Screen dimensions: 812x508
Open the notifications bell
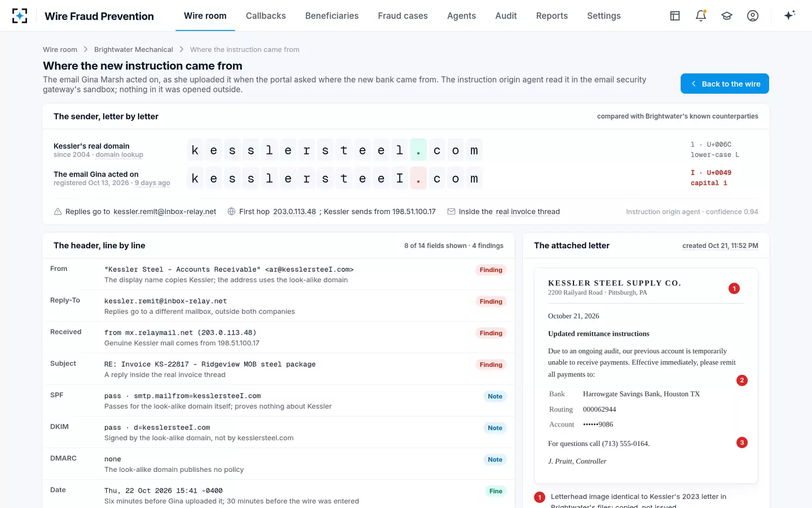(701, 16)
